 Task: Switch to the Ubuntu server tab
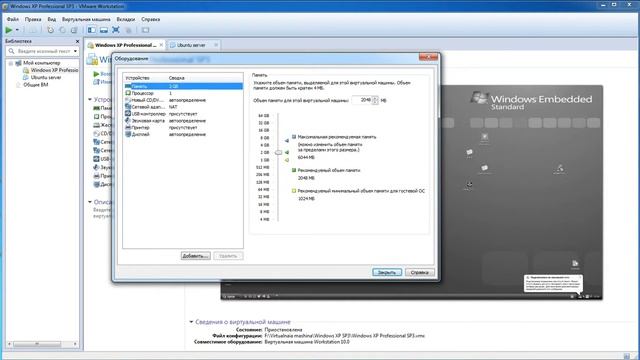pyautogui.click(x=191, y=45)
